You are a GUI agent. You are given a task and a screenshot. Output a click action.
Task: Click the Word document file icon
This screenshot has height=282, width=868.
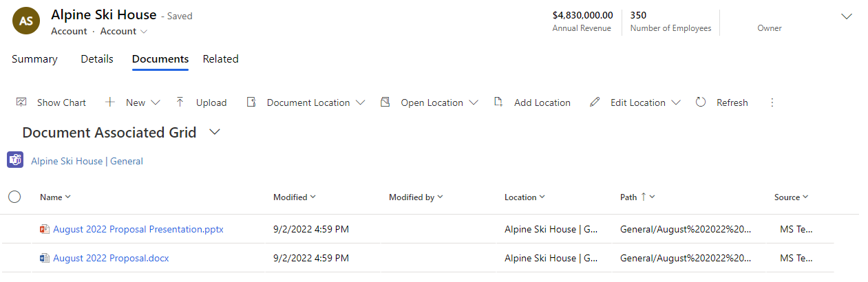point(45,258)
